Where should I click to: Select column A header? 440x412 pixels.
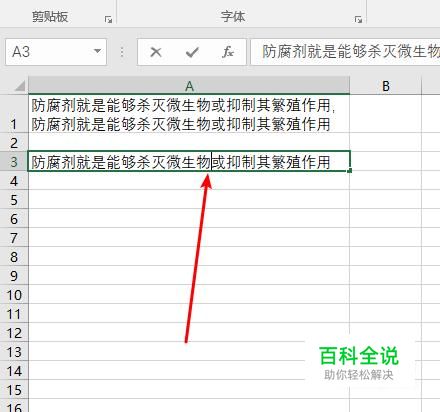click(189, 86)
